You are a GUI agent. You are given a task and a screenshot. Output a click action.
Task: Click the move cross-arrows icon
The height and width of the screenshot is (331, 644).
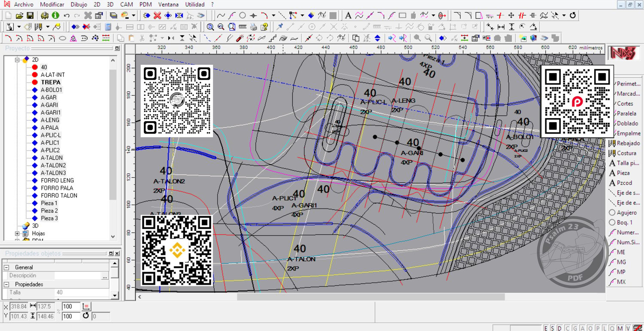(x=511, y=15)
